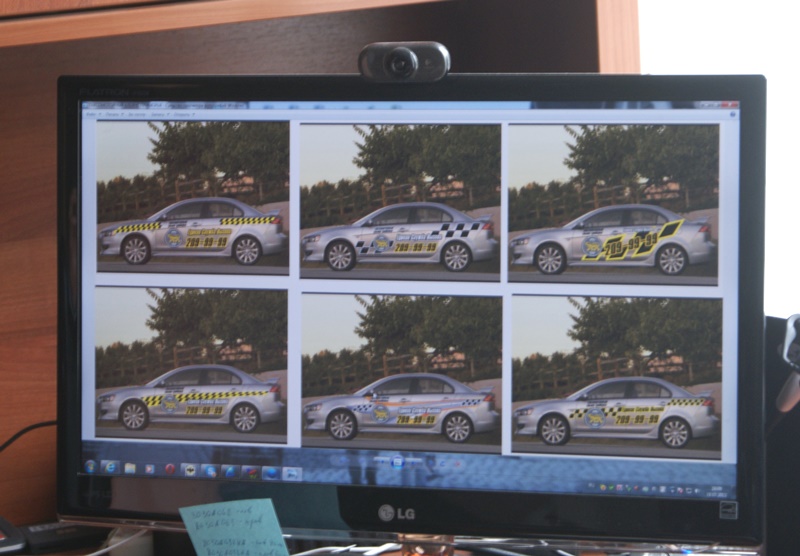The image size is (800, 556).
Task: Open the Windows Start menu orb
Action: click(x=91, y=466)
